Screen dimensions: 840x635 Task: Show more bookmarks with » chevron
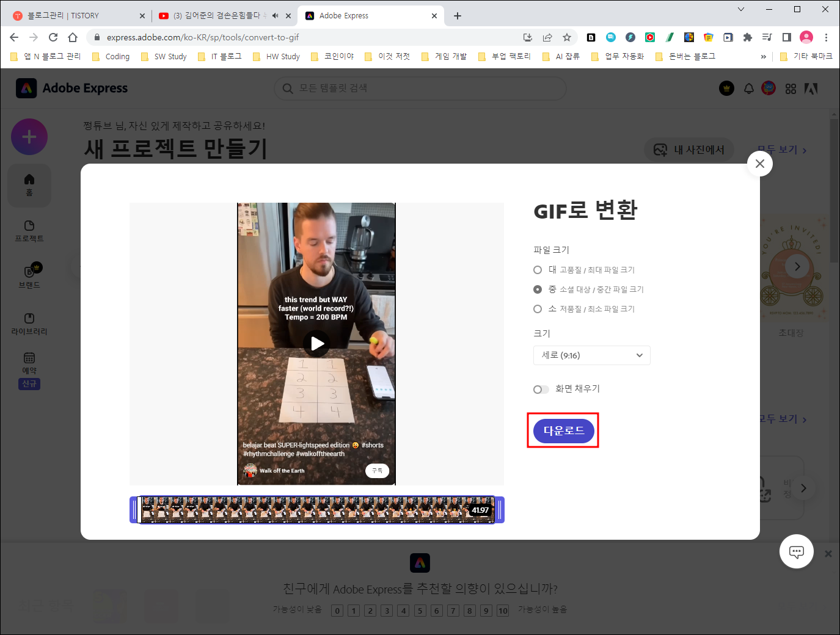click(763, 56)
